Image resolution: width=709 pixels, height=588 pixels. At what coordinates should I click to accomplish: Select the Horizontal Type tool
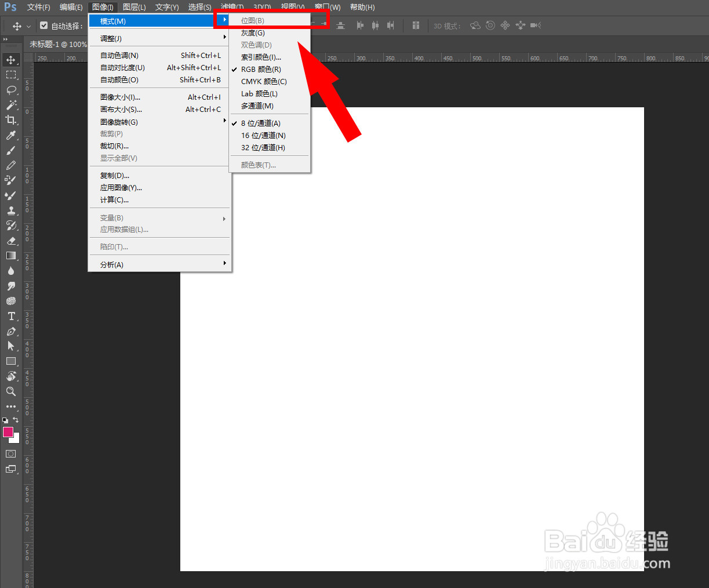pyautogui.click(x=11, y=316)
